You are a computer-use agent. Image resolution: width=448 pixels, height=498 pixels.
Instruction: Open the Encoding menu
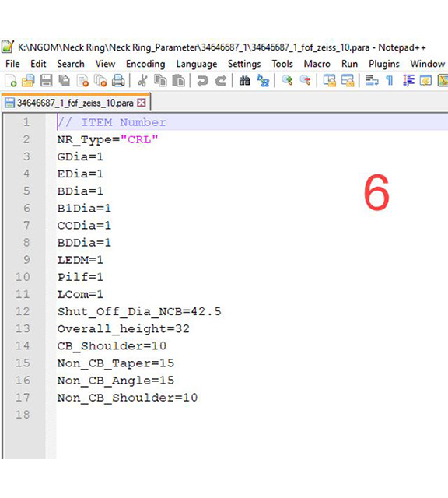tap(145, 64)
